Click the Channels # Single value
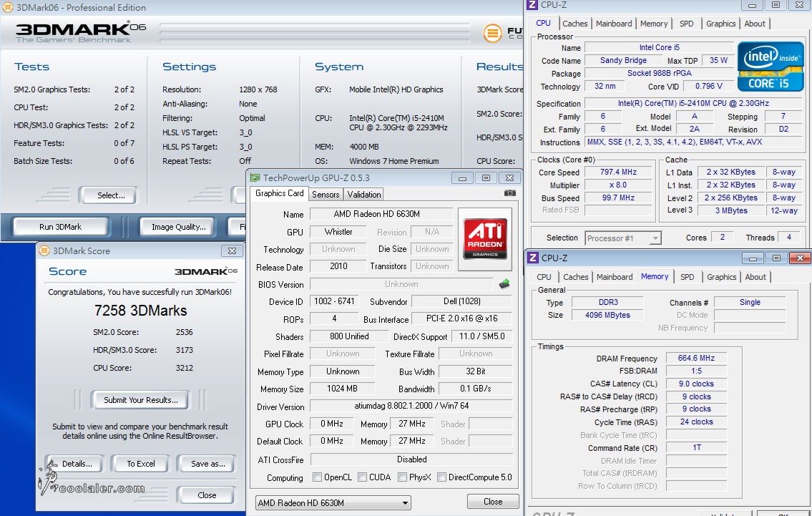 [x=750, y=302]
